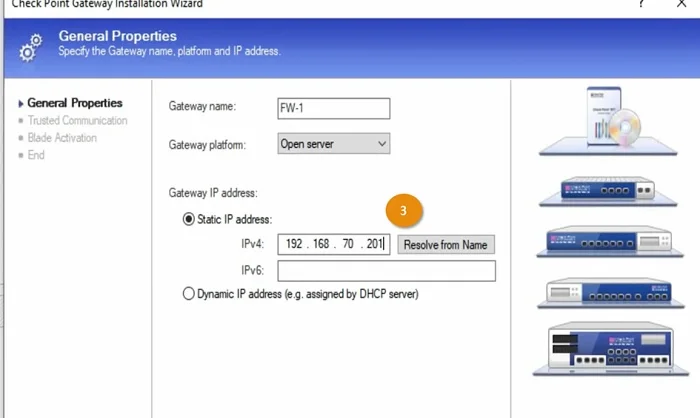The height and width of the screenshot is (418, 700).
Task: Go to the End wizard step
Action: tap(36, 155)
